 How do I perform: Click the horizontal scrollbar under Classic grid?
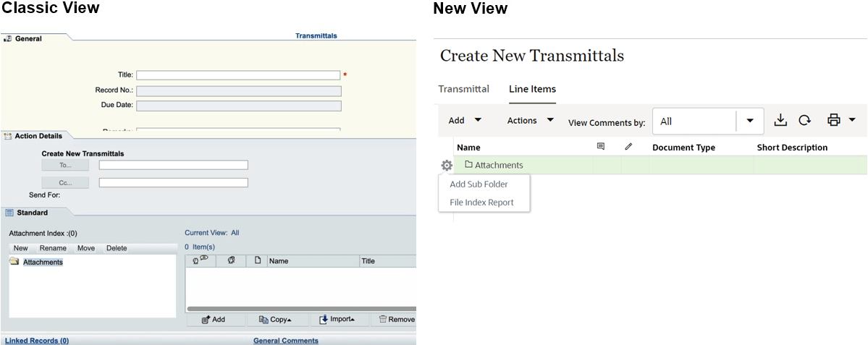coord(302,309)
